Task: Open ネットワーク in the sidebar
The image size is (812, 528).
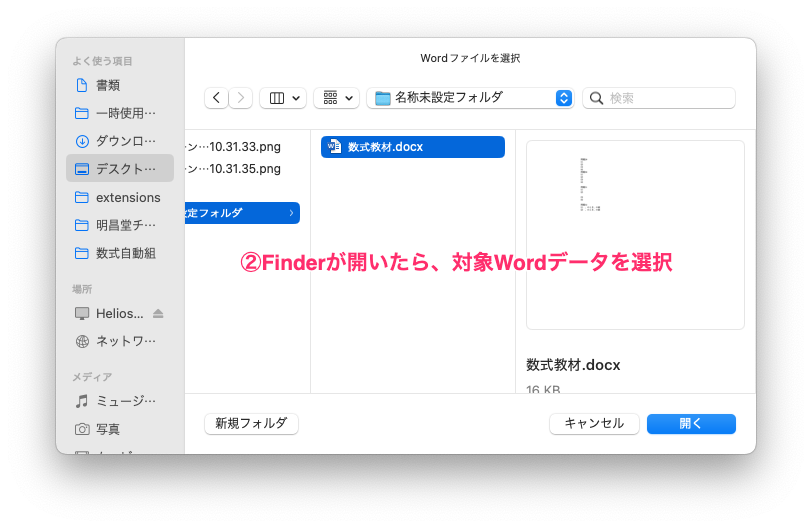Action: pos(125,341)
